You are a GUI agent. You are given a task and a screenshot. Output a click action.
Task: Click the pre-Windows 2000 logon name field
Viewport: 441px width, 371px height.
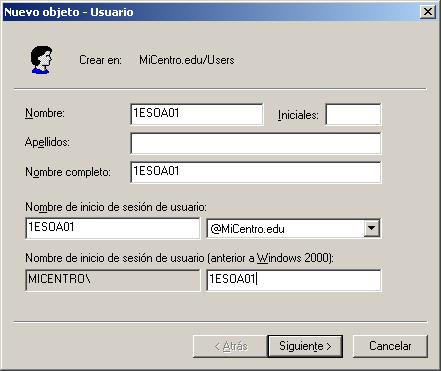294,280
